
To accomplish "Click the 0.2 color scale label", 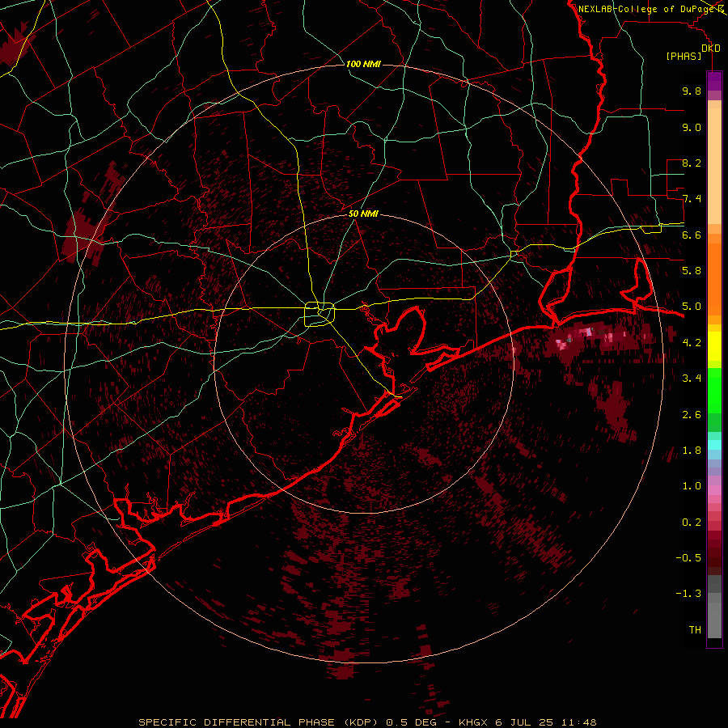I will tap(692, 523).
